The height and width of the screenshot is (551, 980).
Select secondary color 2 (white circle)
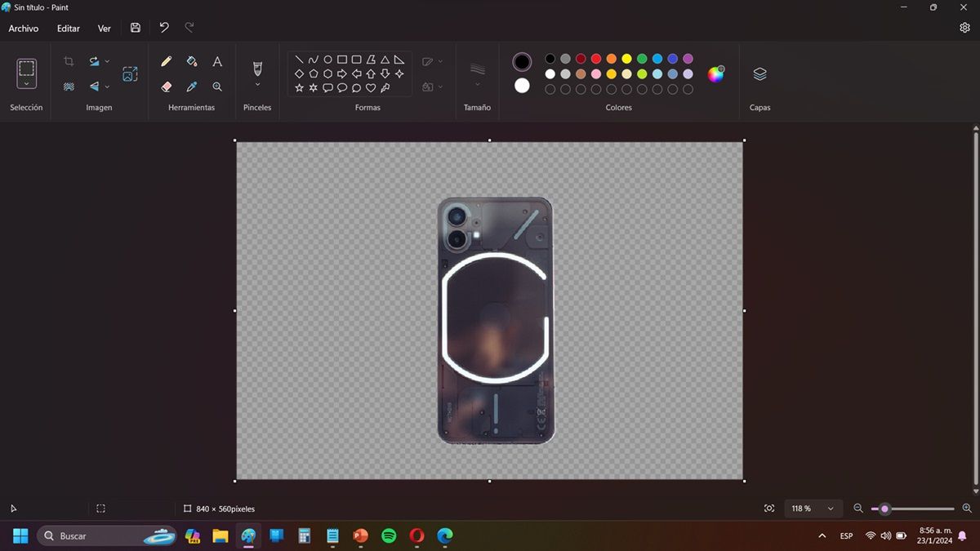pyautogui.click(x=522, y=86)
